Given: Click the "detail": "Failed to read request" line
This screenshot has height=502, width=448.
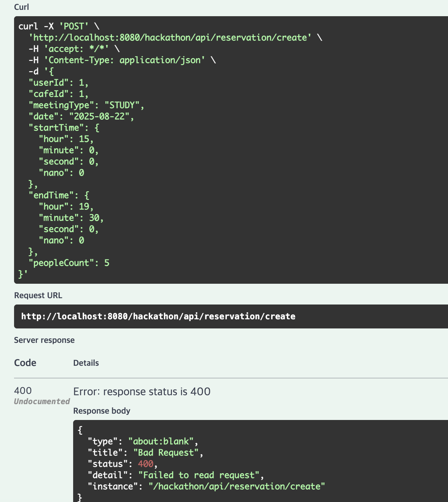Looking at the screenshot, I should coord(175,475).
